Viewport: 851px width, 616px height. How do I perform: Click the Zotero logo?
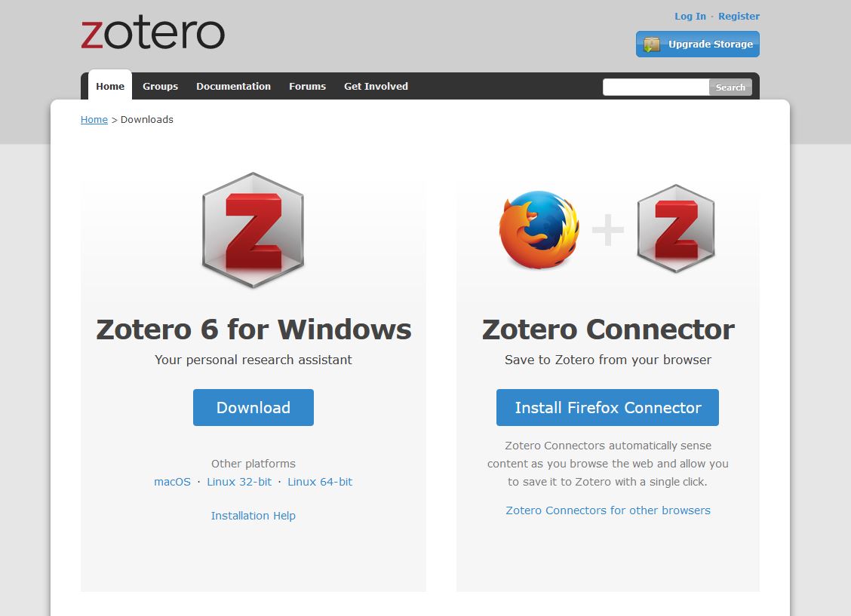[x=152, y=32]
